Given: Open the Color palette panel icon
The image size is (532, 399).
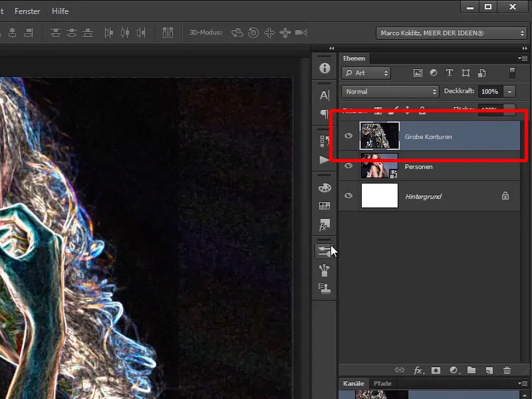Looking at the screenshot, I should click(325, 188).
